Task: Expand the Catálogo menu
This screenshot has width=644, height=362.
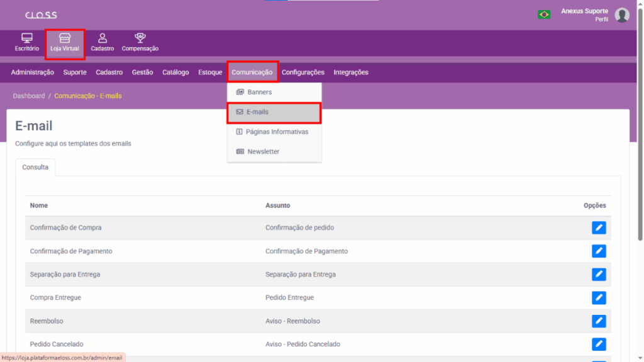Action: [x=175, y=72]
